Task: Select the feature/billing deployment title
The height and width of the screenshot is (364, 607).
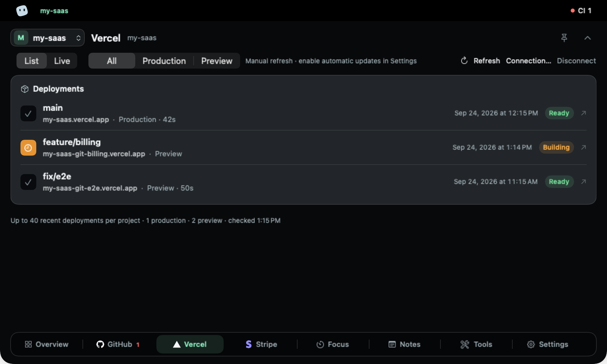Action: [x=72, y=142]
